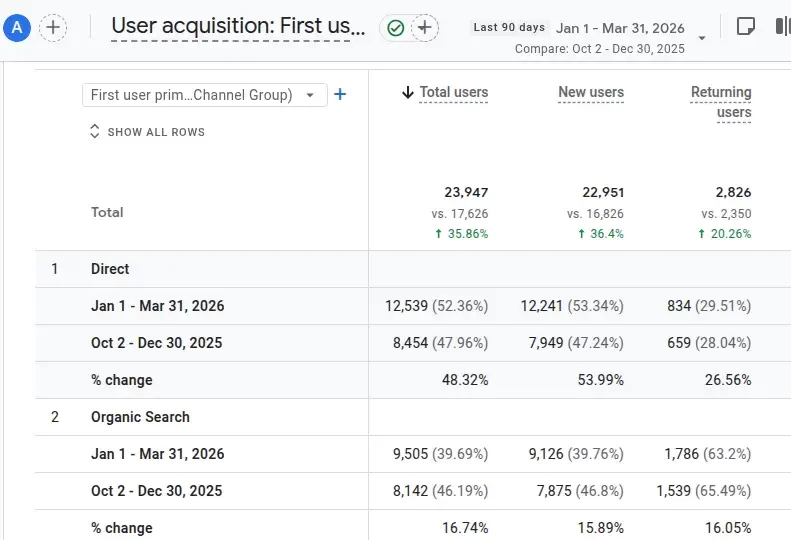Click Direct % change value 48.32%
This screenshot has height=540, width=791.
465,380
